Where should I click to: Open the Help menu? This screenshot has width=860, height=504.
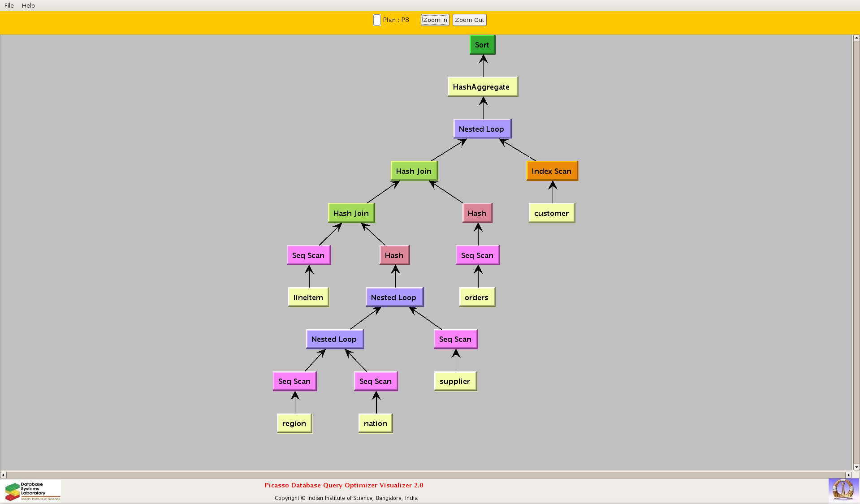pyautogui.click(x=28, y=5)
